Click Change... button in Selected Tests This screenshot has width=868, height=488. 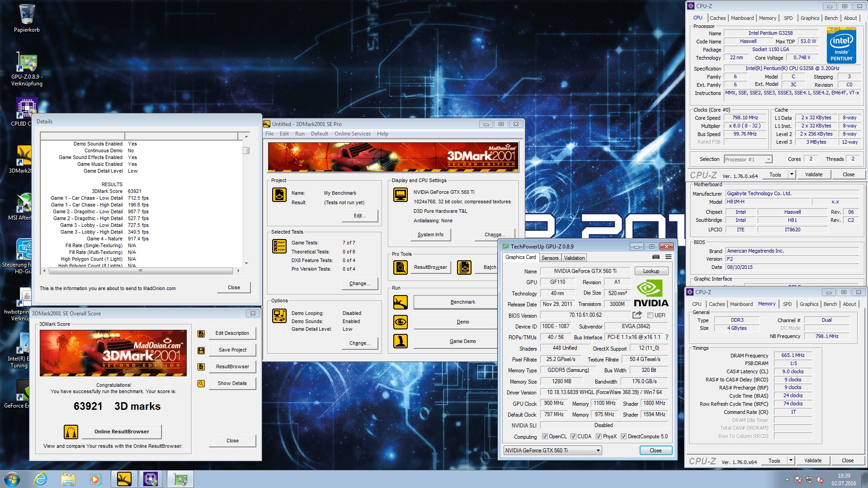tap(359, 283)
